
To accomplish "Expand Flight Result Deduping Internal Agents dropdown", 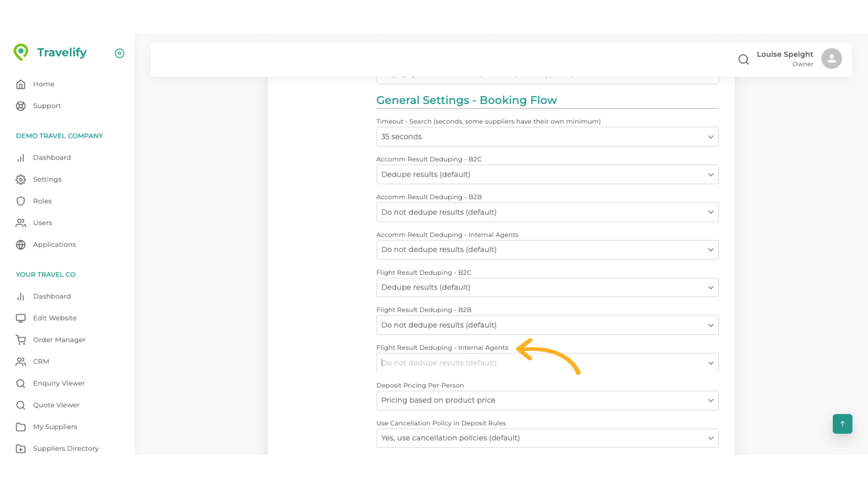I will coord(547,363).
